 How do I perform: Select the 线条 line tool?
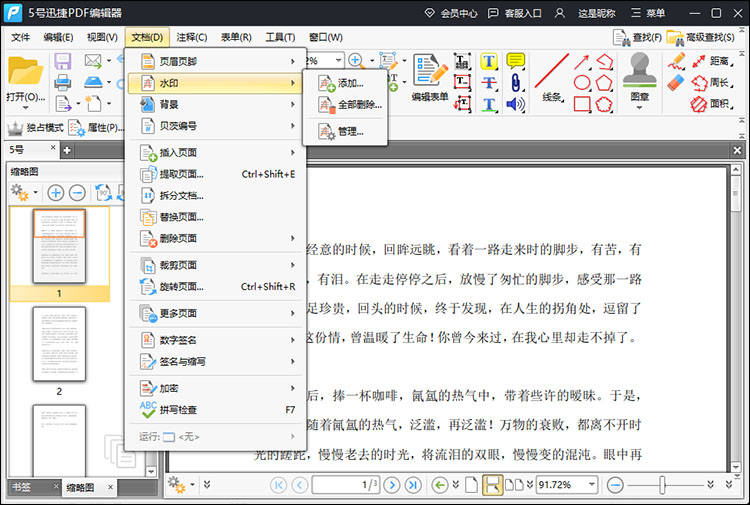point(551,77)
